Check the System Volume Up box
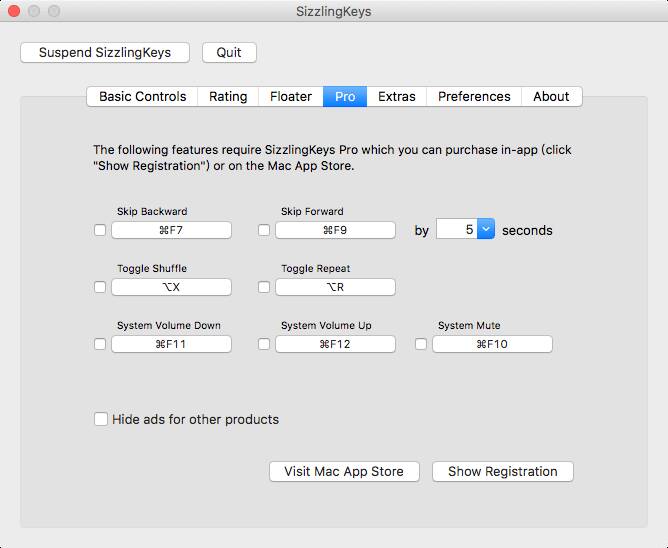Image resolution: width=668 pixels, height=548 pixels. (x=264, y=344)
